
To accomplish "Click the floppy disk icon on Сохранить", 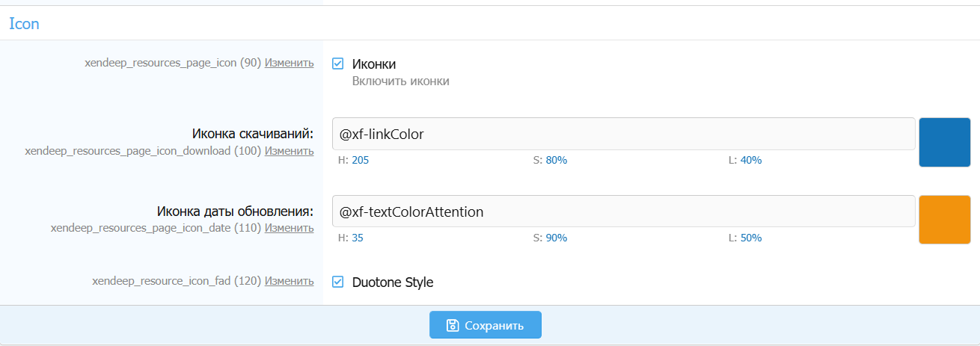I will click(x=452, y=325).
